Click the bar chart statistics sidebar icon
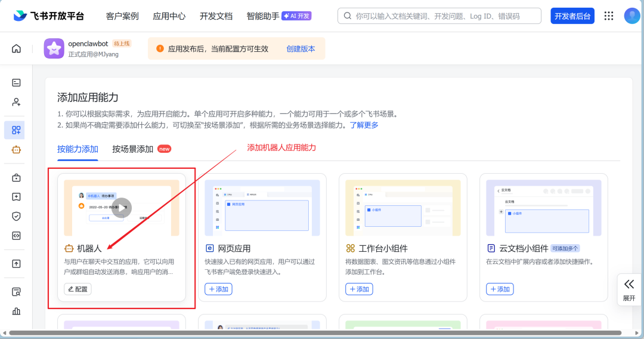Viewport: 644px width, 339px height. point(16,311)
